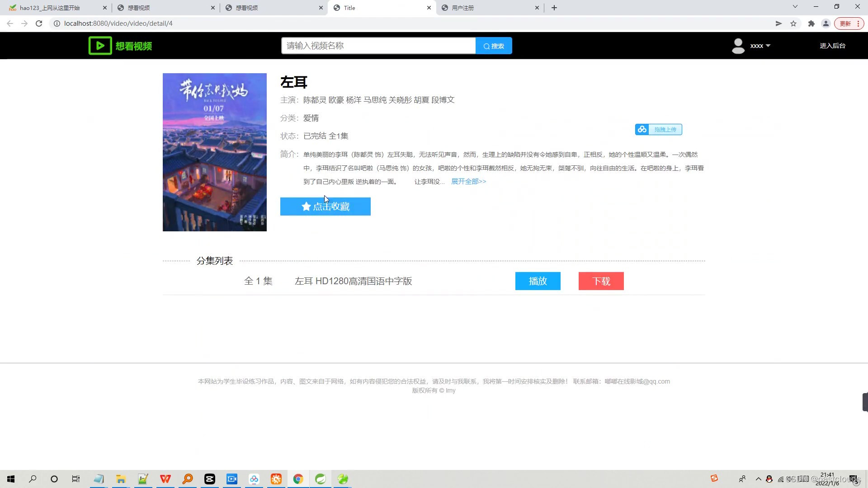This screenshot has width=868, height=488.
Task: Click the green play logo icon
Action: (x=100, y=46)
